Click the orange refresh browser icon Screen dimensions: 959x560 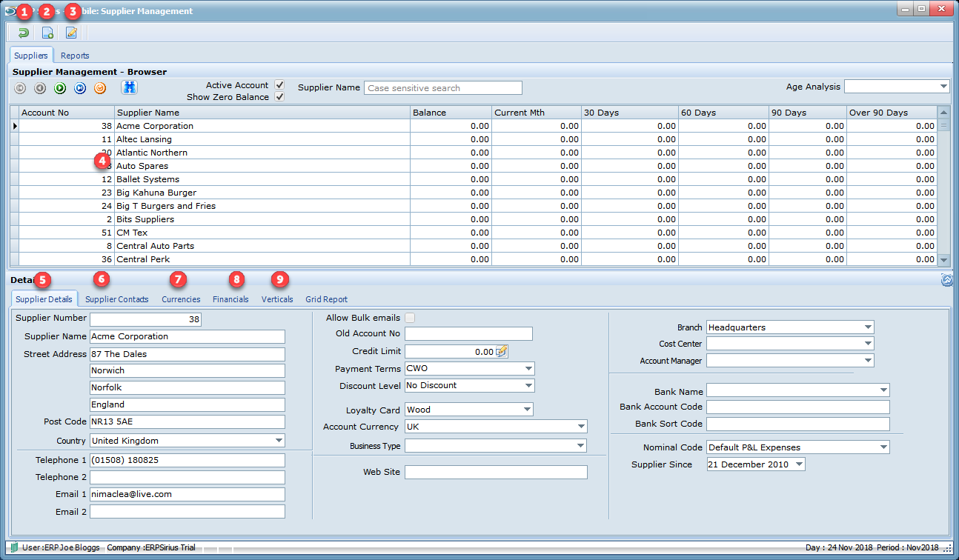pyautogui.click(x=100, y=88)
